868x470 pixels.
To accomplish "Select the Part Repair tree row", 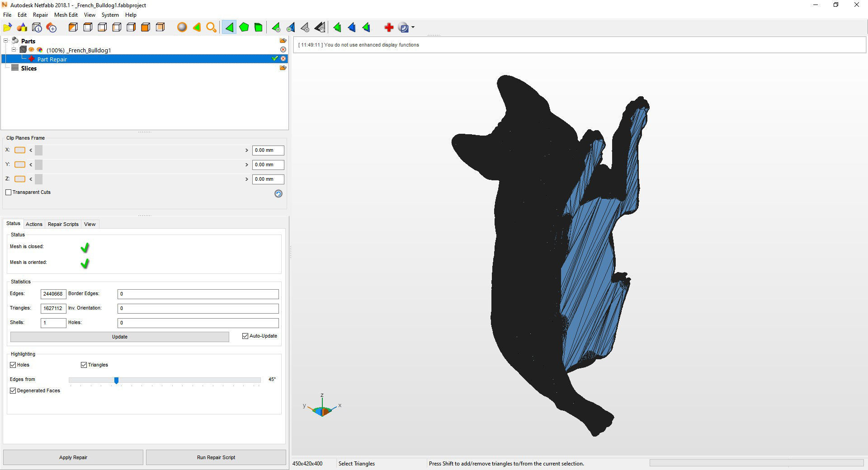I will tap(145, 59).
